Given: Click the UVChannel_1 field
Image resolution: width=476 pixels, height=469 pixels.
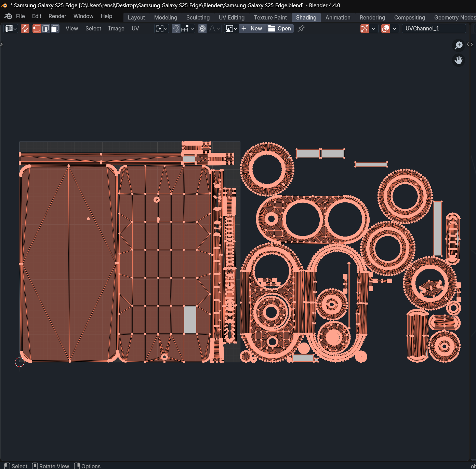Looking at the screenshot, I should pos(433,29).
